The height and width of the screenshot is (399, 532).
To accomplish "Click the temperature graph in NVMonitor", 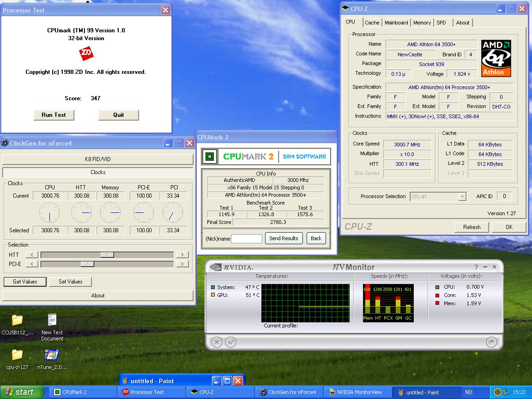I will [x=305, y=303].
